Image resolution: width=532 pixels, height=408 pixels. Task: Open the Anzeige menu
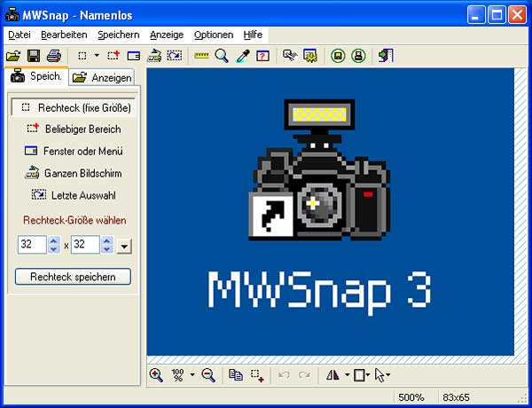tap(167, 35)
